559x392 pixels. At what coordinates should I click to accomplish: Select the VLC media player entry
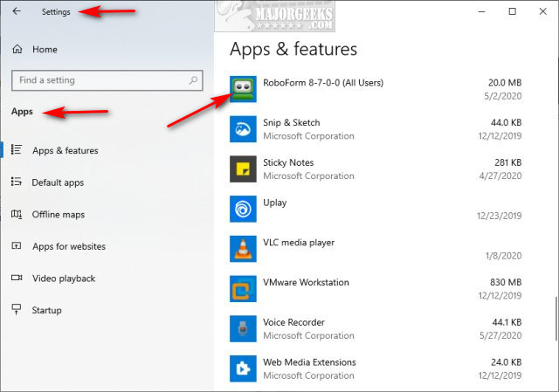299,243
